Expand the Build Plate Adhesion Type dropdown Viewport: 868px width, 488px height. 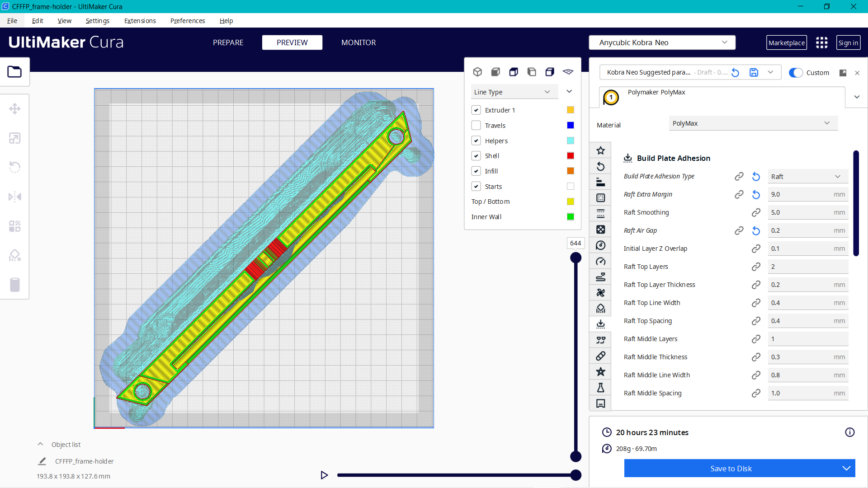point(807,176)
